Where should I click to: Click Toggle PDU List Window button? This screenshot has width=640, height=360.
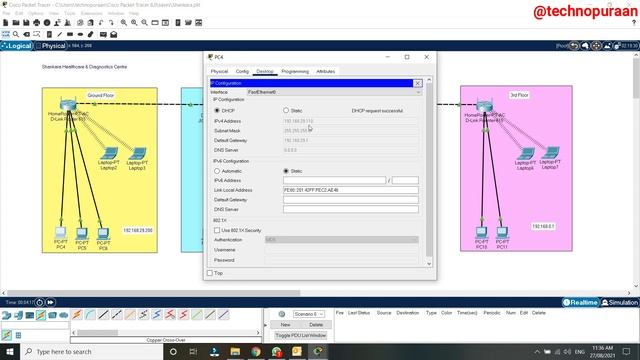pos(301,336)
